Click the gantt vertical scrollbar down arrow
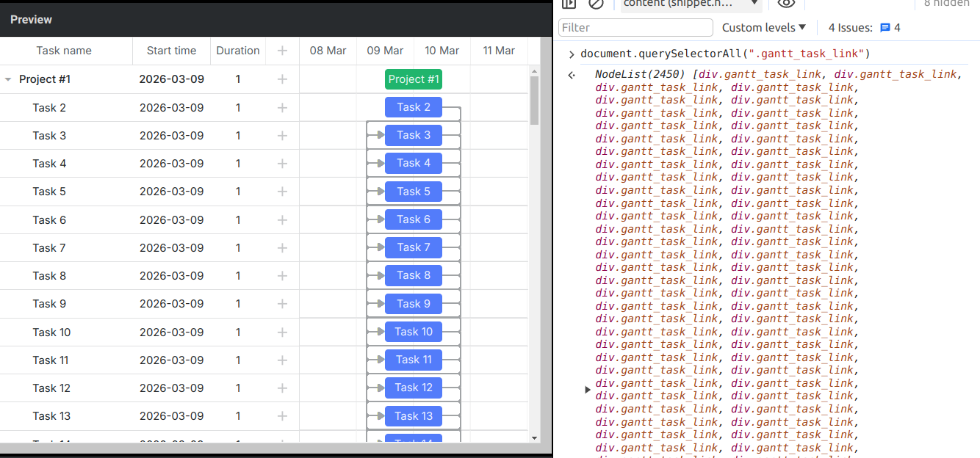980x458 pixels. (535, 437)
